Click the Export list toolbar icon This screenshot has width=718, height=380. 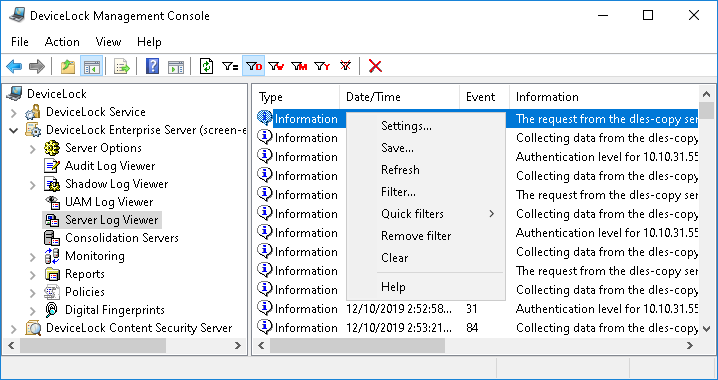[x=121, y=66]
